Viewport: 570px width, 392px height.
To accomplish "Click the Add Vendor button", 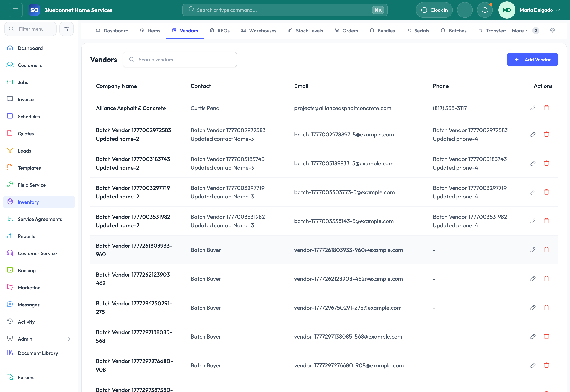I will click(x=532, y=60).
